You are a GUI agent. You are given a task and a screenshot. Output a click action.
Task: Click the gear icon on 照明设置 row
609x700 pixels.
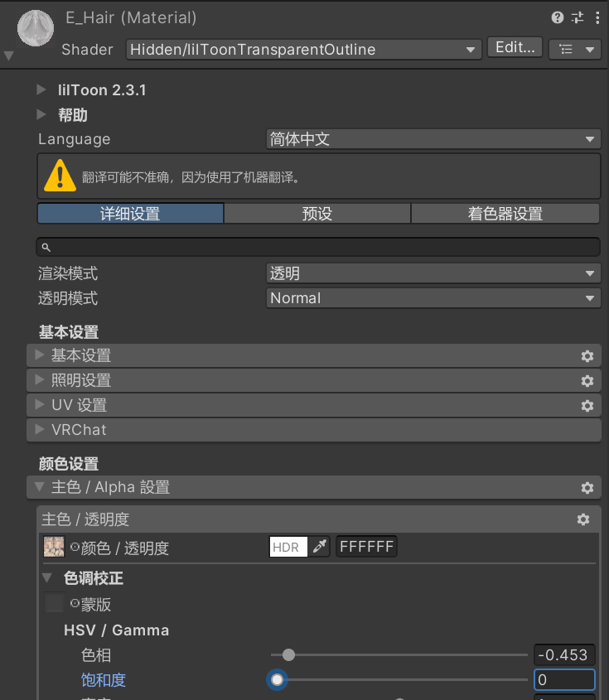click(587, 381)
